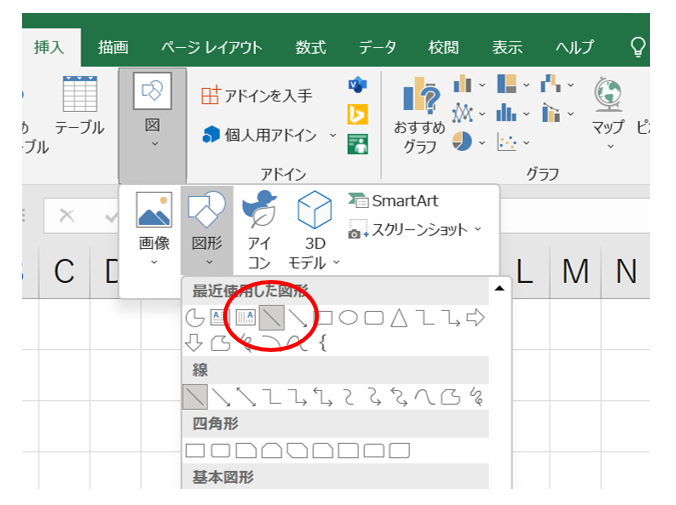Switch to the 表示 tab
The image size is (676, 505).
[507, 47]
